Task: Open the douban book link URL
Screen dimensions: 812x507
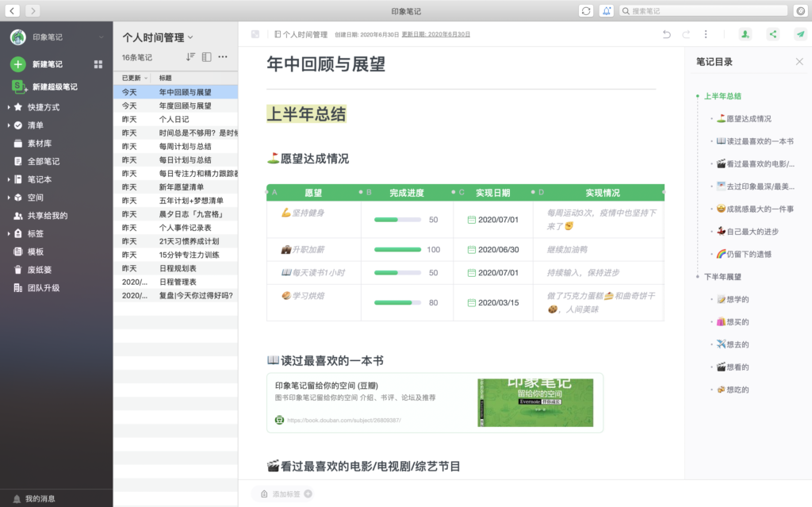Action: coord(344,421)
